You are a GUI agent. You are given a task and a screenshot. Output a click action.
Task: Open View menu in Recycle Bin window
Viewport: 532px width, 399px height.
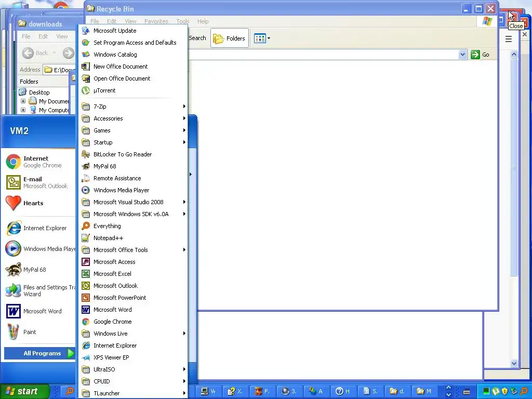coord(130,21)
